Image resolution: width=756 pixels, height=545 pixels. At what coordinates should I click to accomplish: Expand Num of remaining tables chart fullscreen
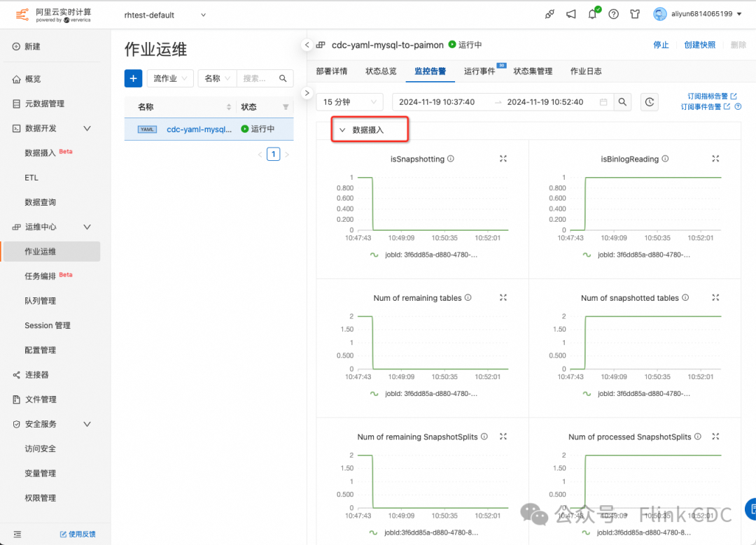tap(503, 297)
